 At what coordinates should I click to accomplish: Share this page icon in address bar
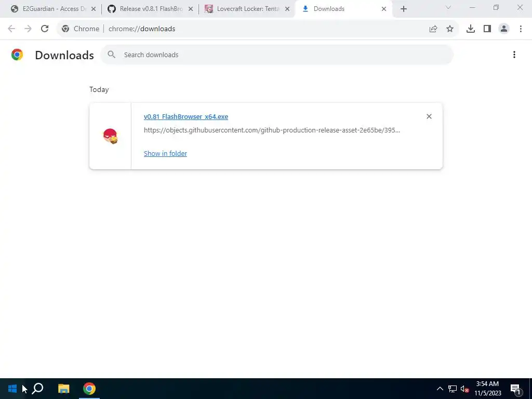coord(433,29)
